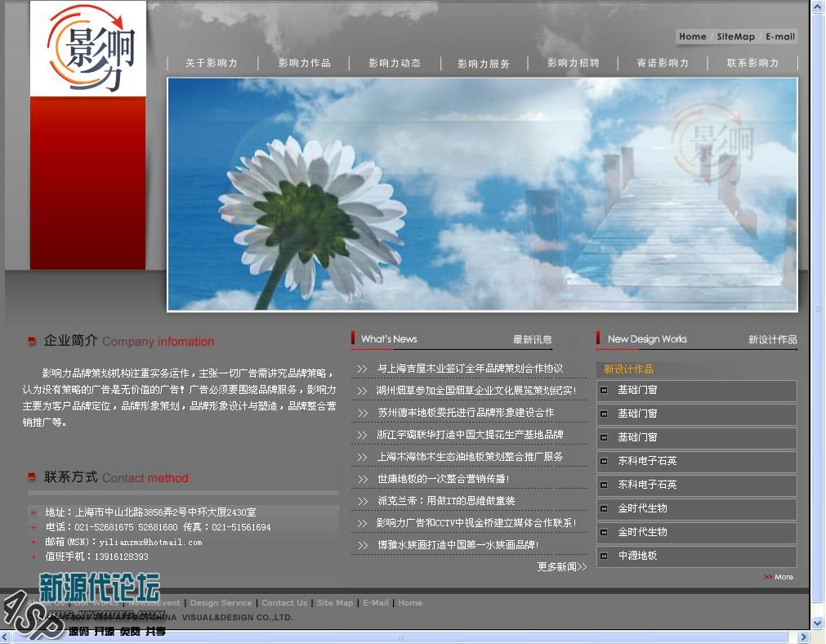Click the phone text 021-52681675 52681680
The height and width of the screenshot is (644, 826).
coord(126,527)
